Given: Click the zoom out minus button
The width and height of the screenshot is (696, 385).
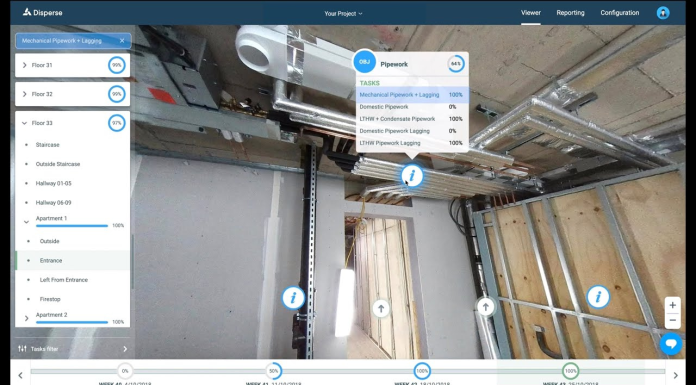Looking at the screenshot, I should [672, 320].
